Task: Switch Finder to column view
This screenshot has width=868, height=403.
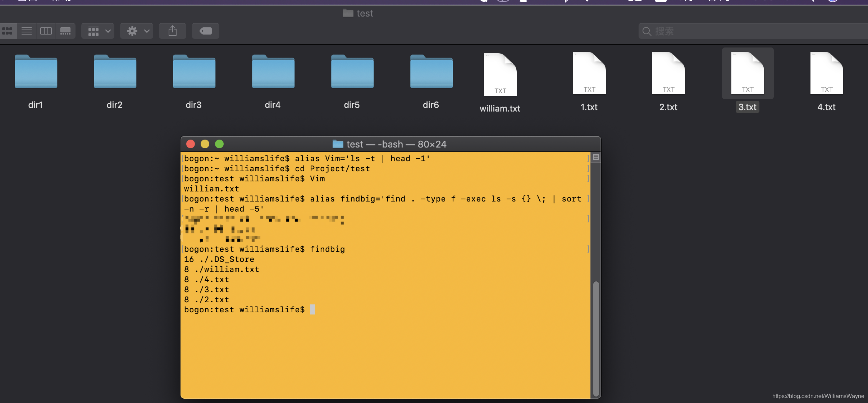Action: (46, 31)
